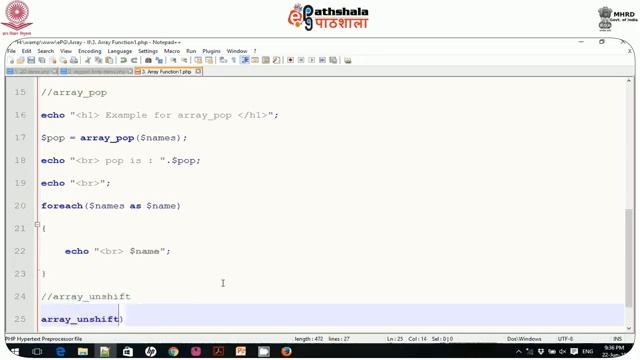Screen dimensions: 640x360
Task: Redo edit with toolbar arrow
Action: 134,60
